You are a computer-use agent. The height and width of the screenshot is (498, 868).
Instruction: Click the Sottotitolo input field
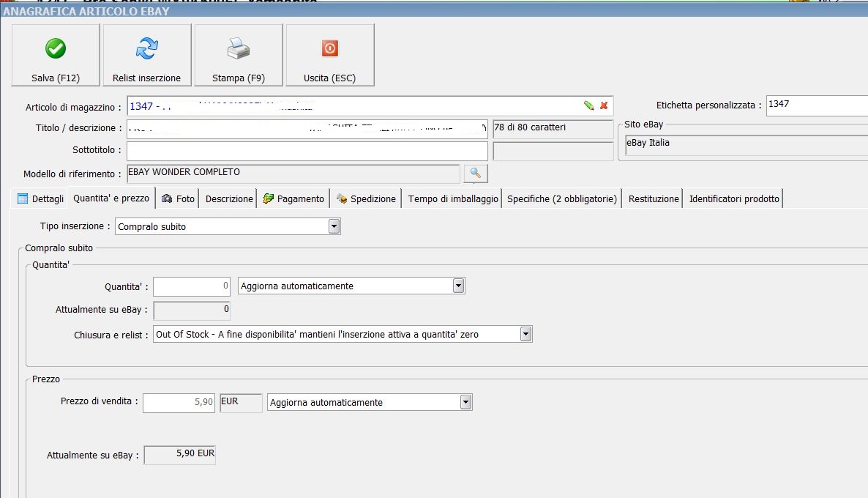pyautogui.click(x=307, y=151)
